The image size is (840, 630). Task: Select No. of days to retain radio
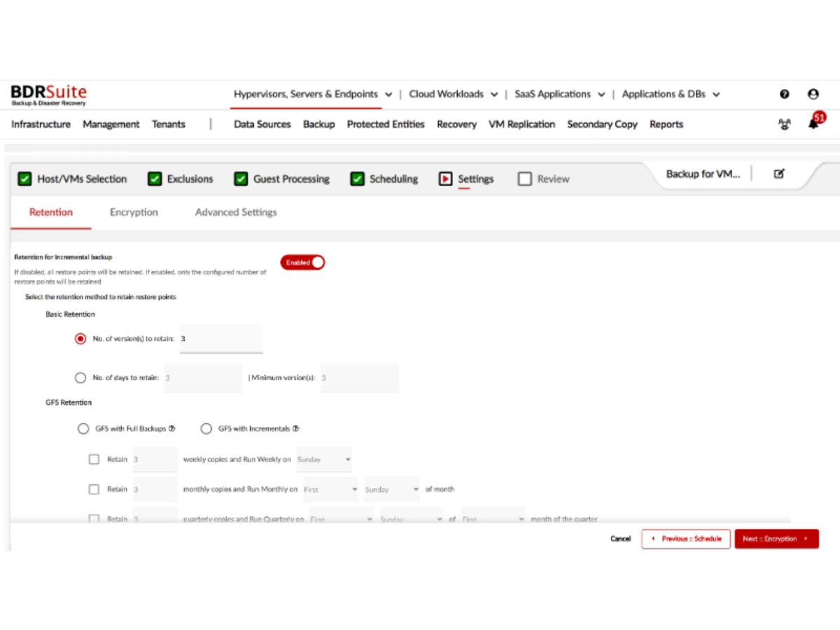pos(80,378)
